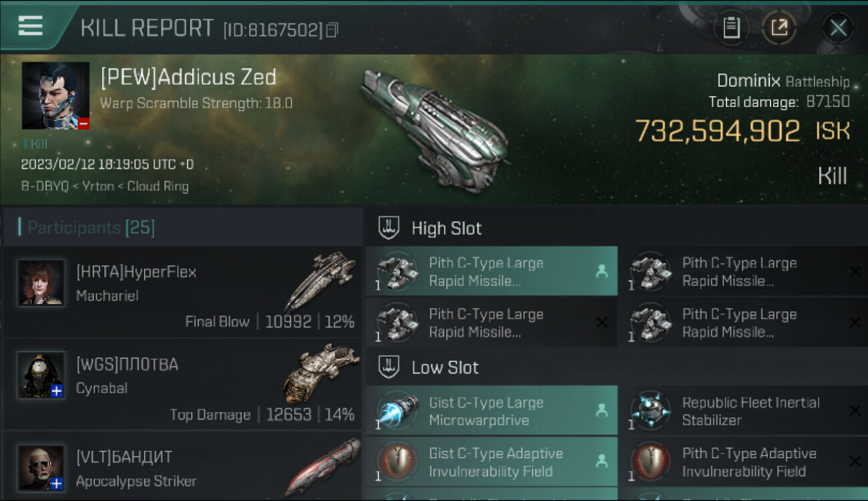This screenshot has width=868, height=501.
Task: Open ПЛОТВА's Cynabal participant entry
Action: (182, 385)
